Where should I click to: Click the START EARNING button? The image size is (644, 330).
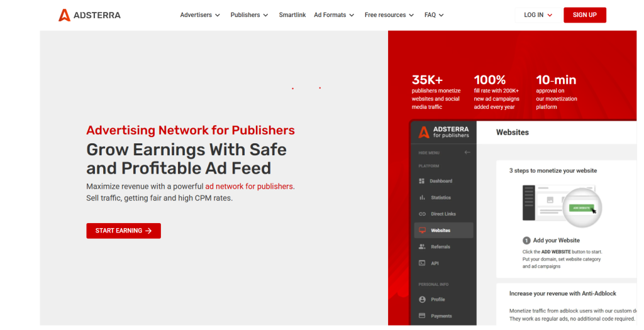(124, 231)
